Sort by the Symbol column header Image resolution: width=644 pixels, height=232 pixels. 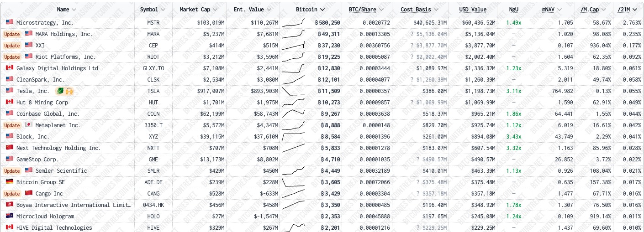coord(153,9)
